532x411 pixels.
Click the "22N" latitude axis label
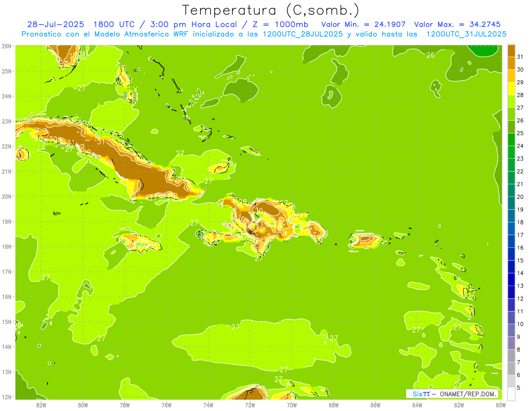point(7,146)
